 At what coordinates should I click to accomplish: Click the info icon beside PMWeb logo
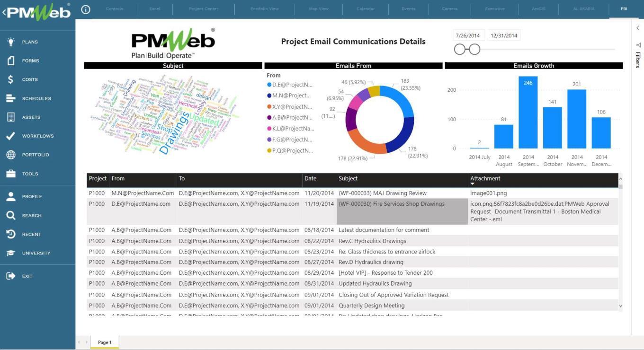(x=86, y=9)
